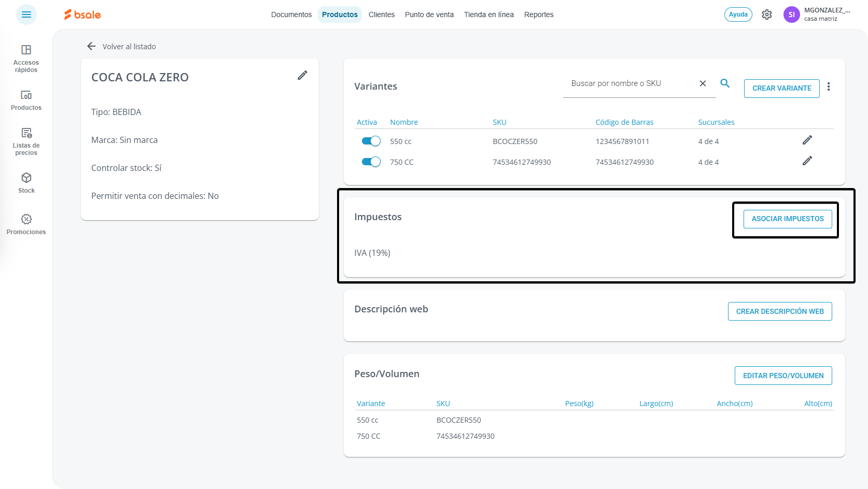The width and height of the screenshot is (868, 489).
Task: Click 'Controlar stock: Sí' detail
Action: pyautogui.click(x=127, y=168)
